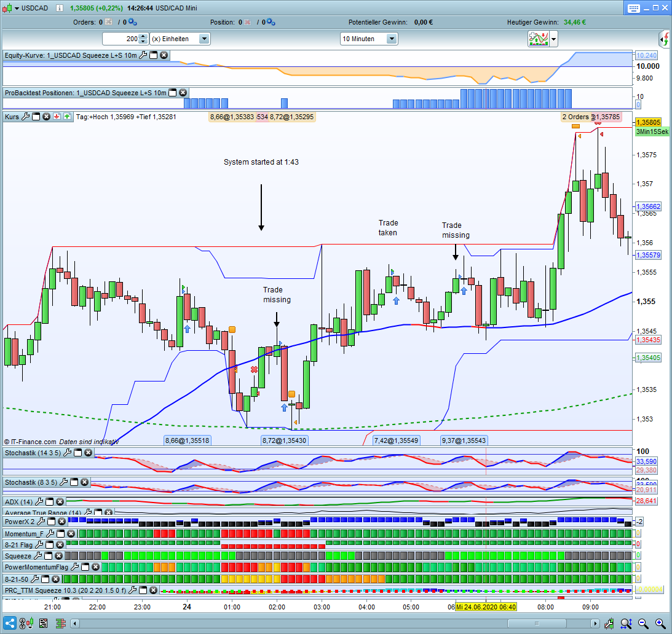This screenshot has height=634, width=672.
Task: Close the PowerX 2 indicator
Action: 61,522
